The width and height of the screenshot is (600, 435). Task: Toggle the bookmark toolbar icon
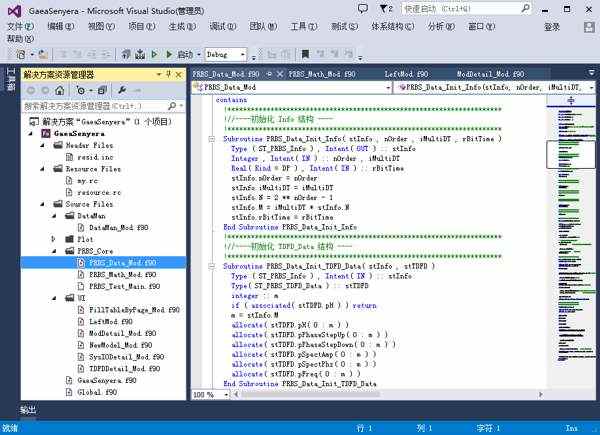tap(305, 54)
